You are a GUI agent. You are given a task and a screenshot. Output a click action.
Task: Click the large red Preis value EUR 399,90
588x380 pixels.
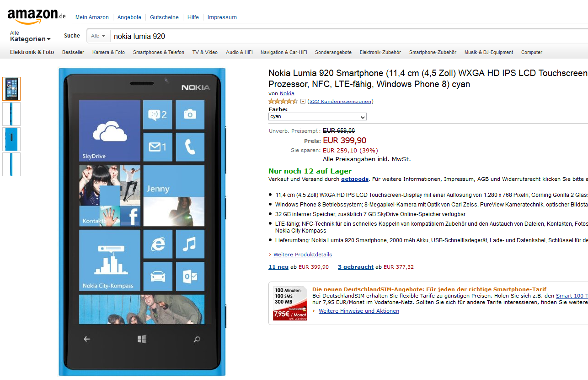pyautogui.click(x=345, y=141)
